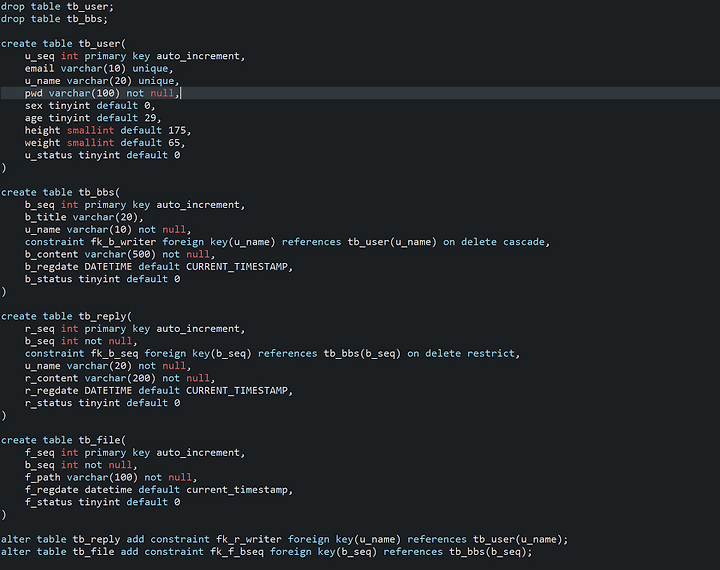This screenshot has height=570, width=720.
Task: Click the "height smallint default 175," line
Action: pyautogui.click(x=108, y=131)
